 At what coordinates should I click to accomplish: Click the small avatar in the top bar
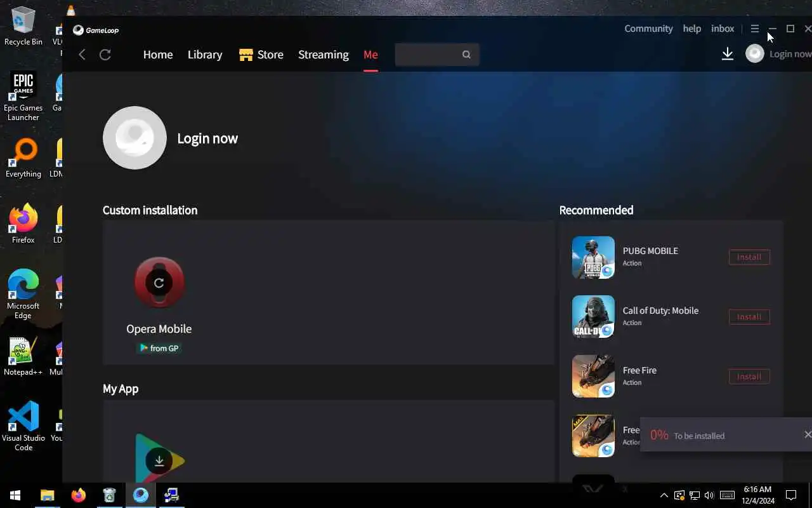[x=754, y=54]
